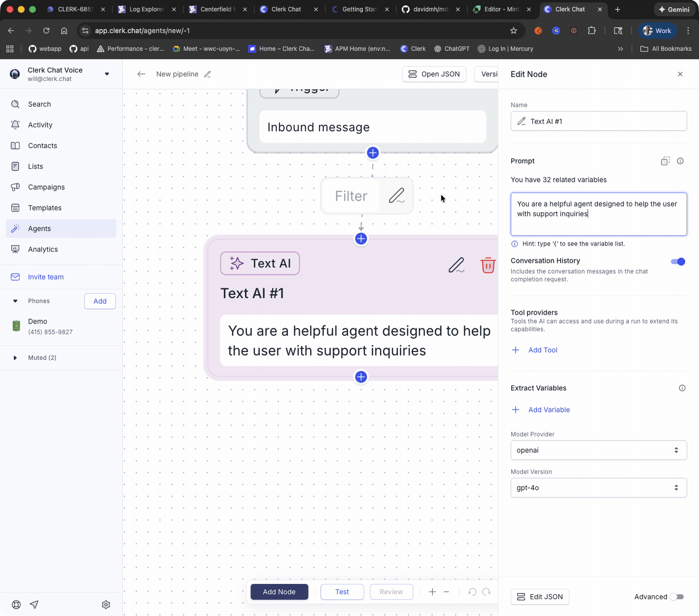The height and width of the screenshot is (616, 699).
Task: Open the Model Provider openai dropdown
Action: pyautogui.click(x=599, y=450)
